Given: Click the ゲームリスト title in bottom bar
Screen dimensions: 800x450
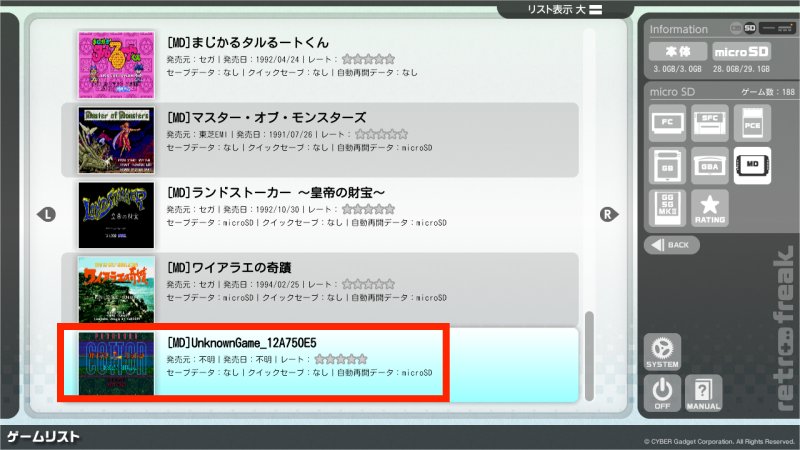Looking at the screenshot, I should pyautogui.click(x=43, y=437).
